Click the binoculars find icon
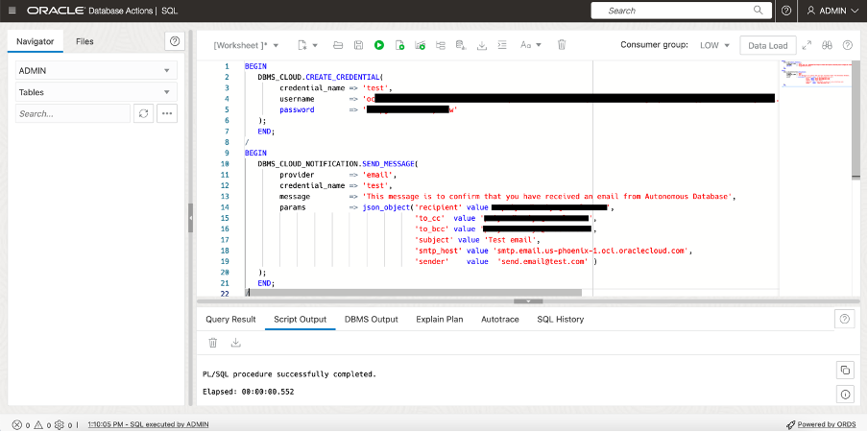The height and width of the screenshot is (432, 868). click(x=827, y=45)
